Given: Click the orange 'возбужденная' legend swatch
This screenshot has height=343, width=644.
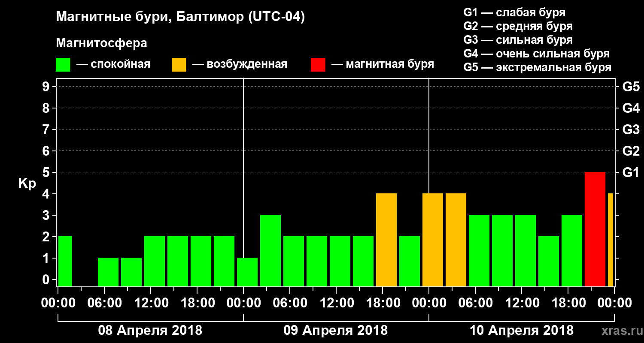Looking at the screenshot, I should (x=179, y=65).
